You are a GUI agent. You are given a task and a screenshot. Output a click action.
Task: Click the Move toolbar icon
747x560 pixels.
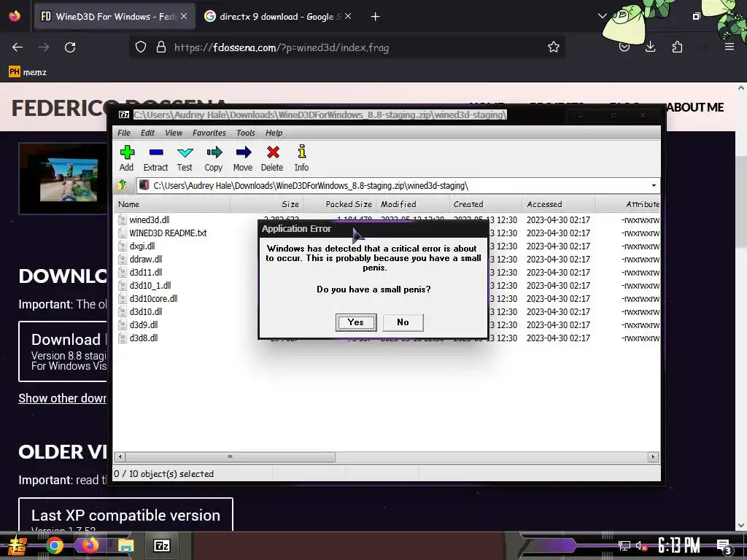pos(243,158)
